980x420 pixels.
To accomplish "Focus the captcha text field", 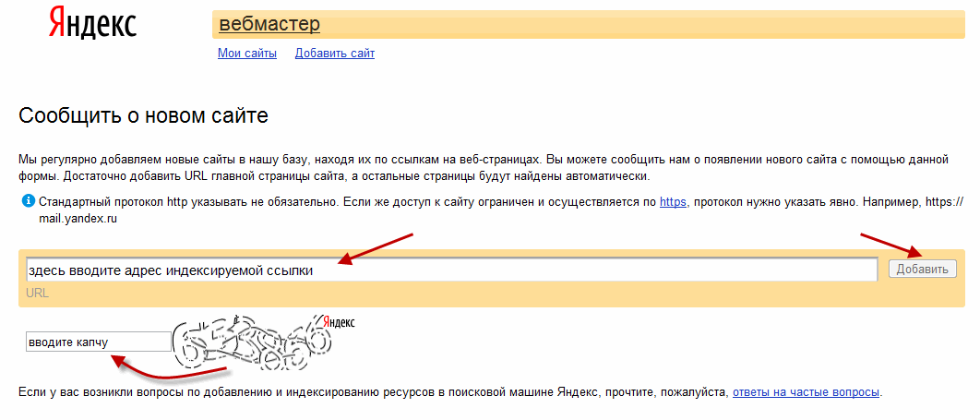I will click(98, 342).
